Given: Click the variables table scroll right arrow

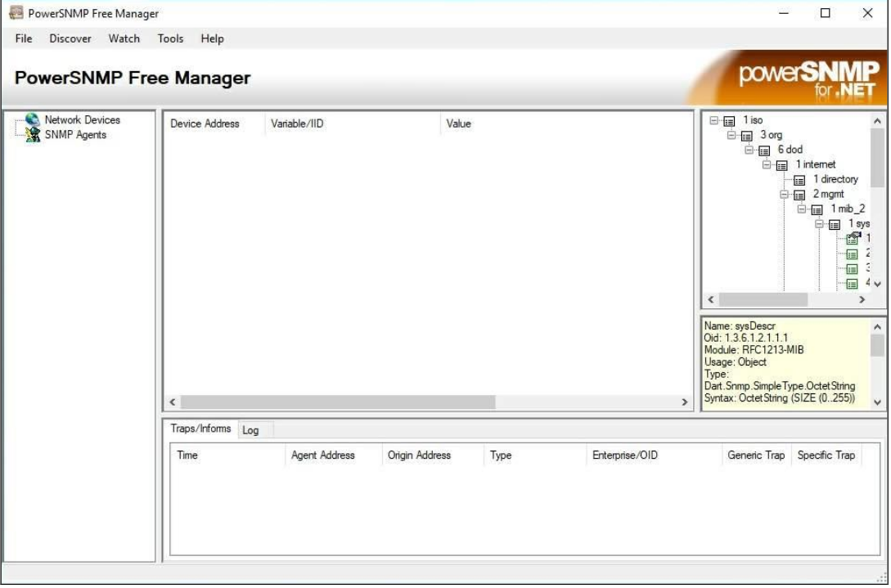Looking at the screenshot, I should (x=685, y=402).
